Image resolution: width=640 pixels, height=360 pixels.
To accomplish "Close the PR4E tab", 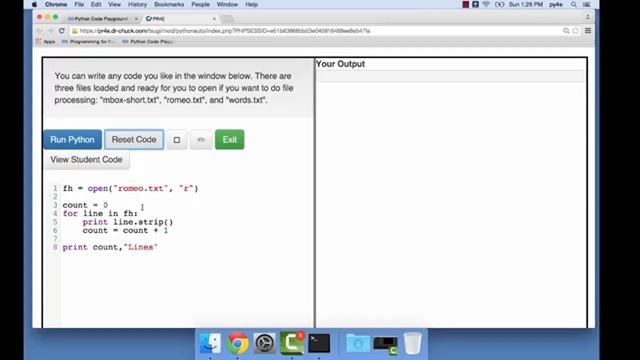I will pos(214,19).
